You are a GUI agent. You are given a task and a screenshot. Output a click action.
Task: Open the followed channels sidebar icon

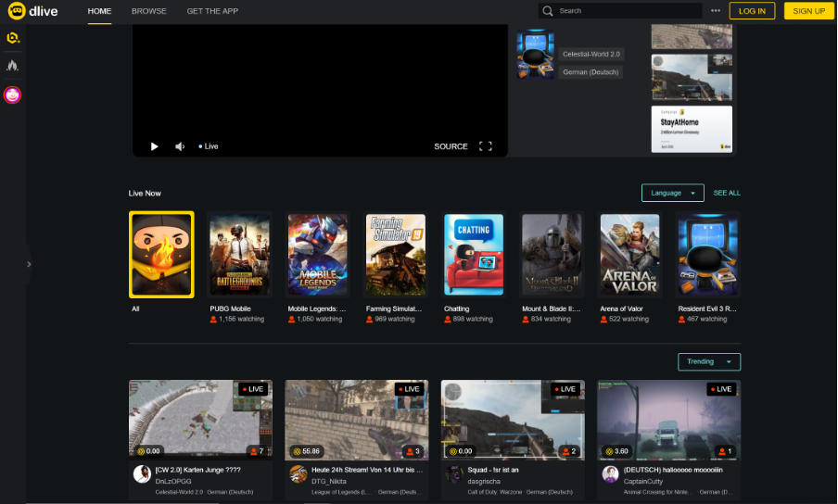[x=13, y=38]
